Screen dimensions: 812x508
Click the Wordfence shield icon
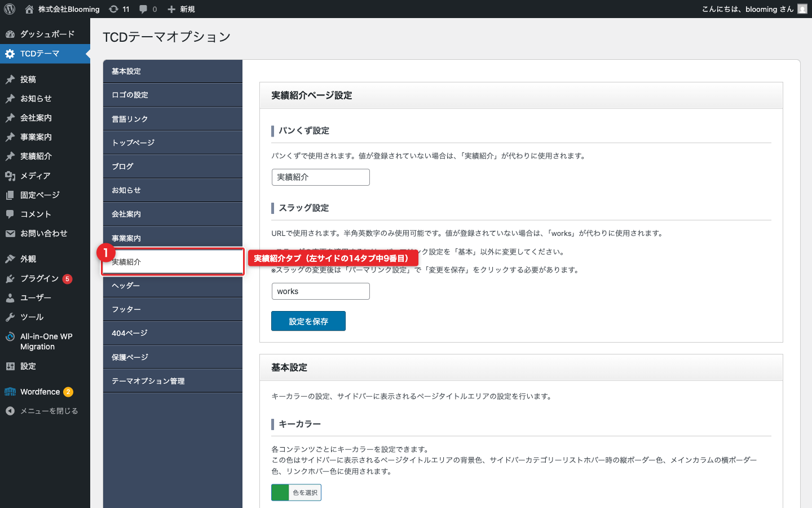coord(10,392)
